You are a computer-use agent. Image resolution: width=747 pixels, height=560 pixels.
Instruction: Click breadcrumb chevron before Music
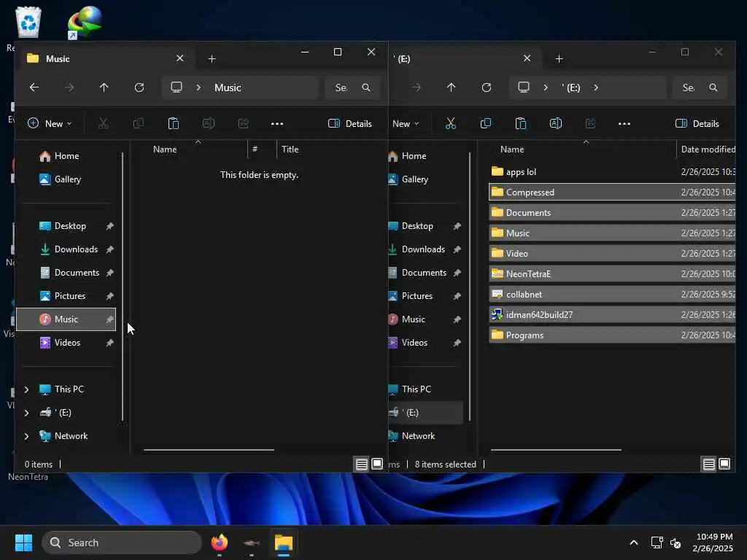coord(198,87)
